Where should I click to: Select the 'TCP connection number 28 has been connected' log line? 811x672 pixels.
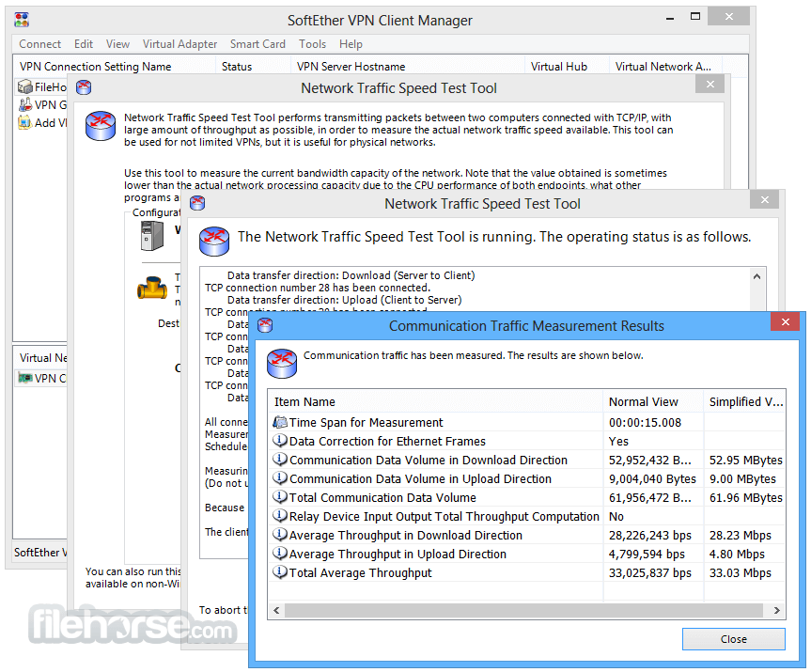(318, 288)
